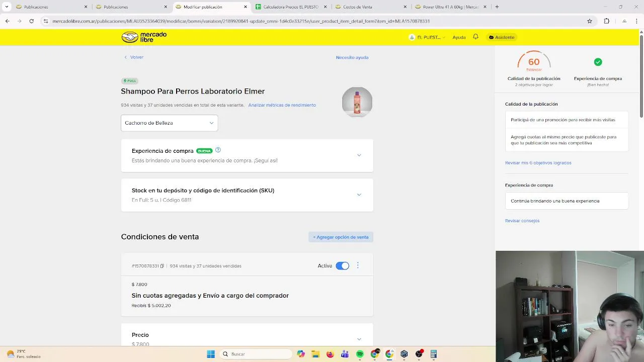The width and height of the screenshot is (644, 362).
Task: Switch to the first Publicaciones tab
Action: [50, 7]
